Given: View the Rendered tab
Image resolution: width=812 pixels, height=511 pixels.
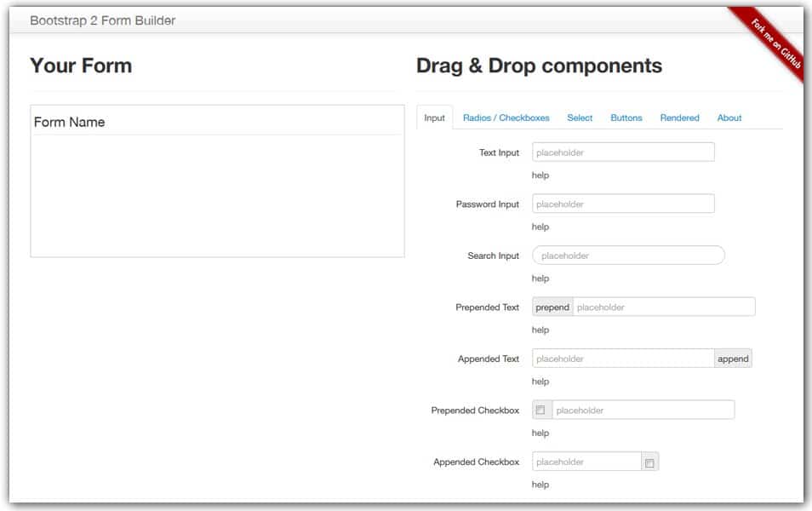Looking at the screenshot, I should (679, 118).
